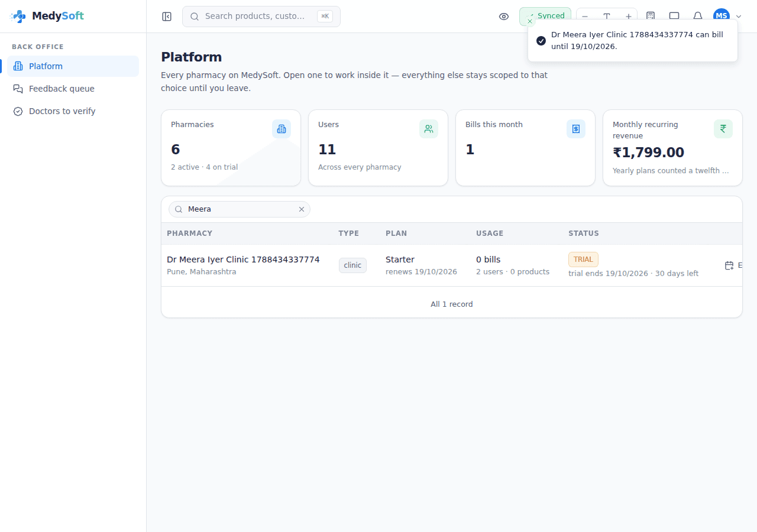The width and height of the screenshot is (757, 532).
Task: Click the Users count 11
Action: pos(327,150)
